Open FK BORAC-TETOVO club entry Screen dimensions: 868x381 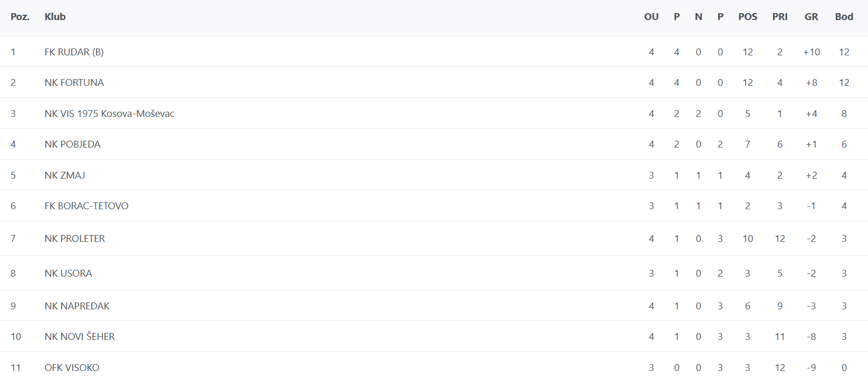coord(86,206)
